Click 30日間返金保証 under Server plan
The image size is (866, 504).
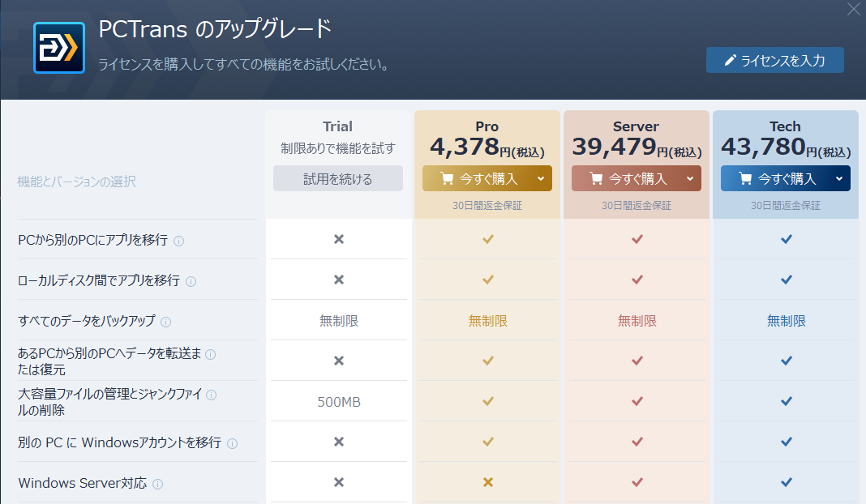(x=637, y=205)
